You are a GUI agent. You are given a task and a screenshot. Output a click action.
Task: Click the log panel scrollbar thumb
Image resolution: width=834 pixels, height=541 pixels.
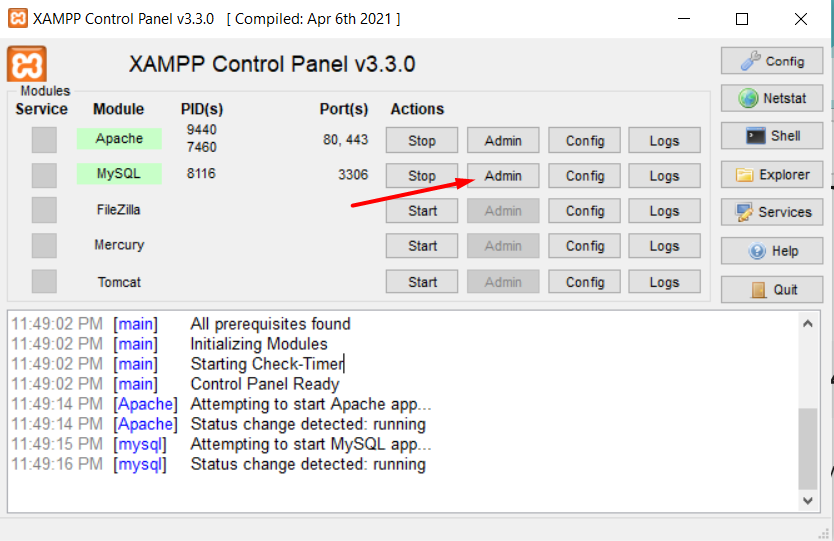[x=807, y=447]
